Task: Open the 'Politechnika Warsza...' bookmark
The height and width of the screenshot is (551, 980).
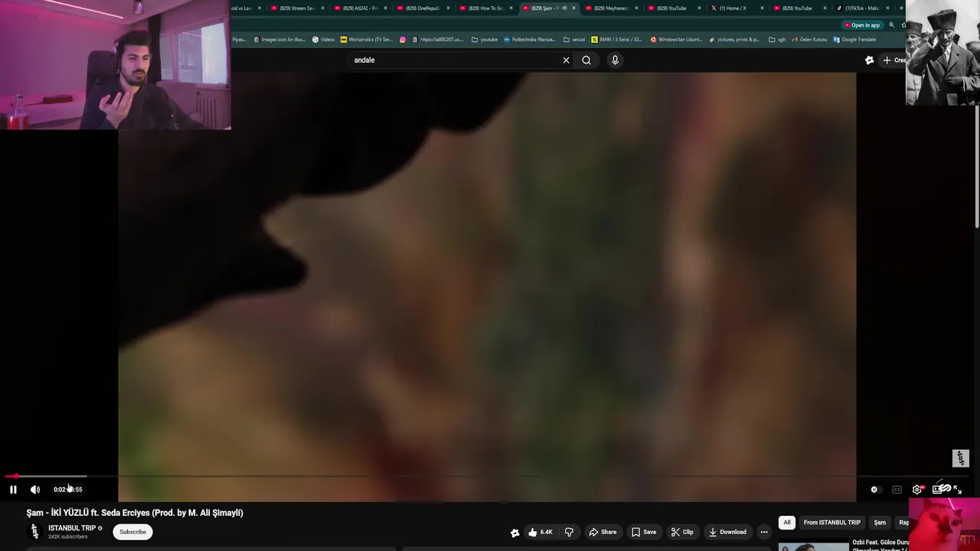Action: (x=530, y=40)
